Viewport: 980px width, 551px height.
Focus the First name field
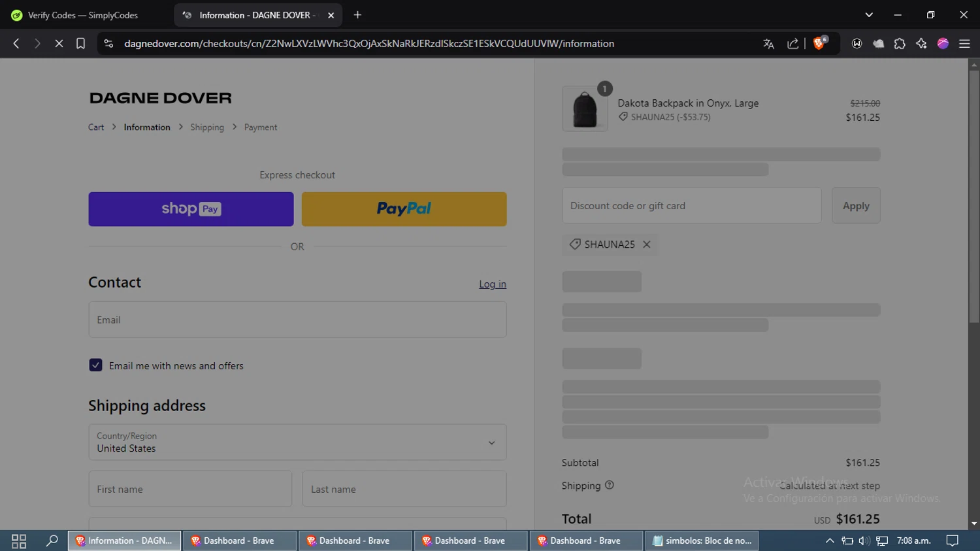pos(190,489)
